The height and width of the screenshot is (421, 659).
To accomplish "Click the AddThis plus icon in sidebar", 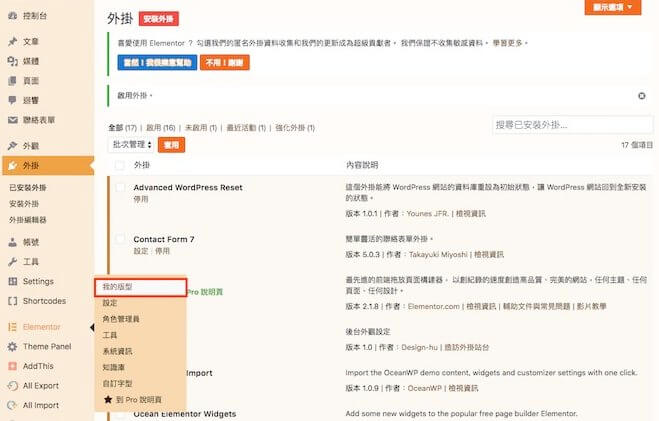I will (11, 366).
